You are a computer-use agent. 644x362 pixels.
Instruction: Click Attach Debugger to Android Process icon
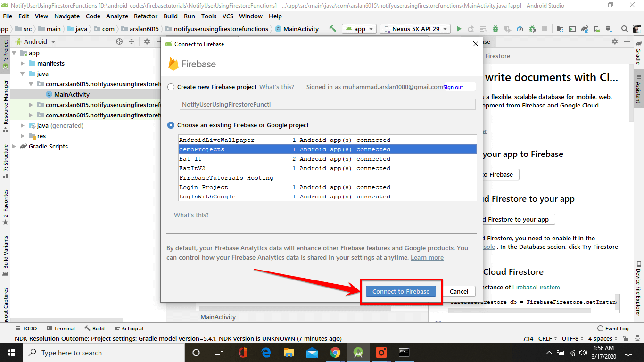532,29
